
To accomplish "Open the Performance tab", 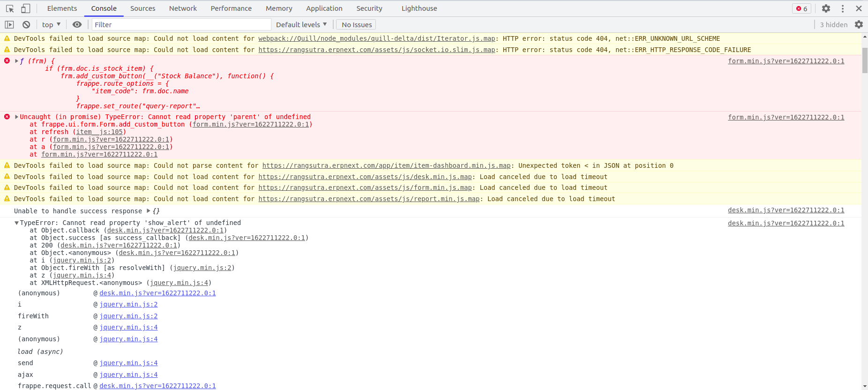I will pos(231,8).
